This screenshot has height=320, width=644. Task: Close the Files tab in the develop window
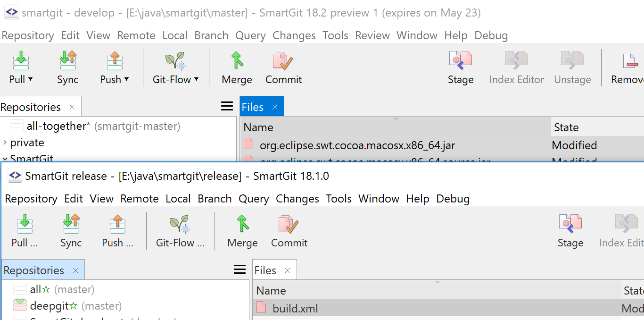[x=275, y=107]
